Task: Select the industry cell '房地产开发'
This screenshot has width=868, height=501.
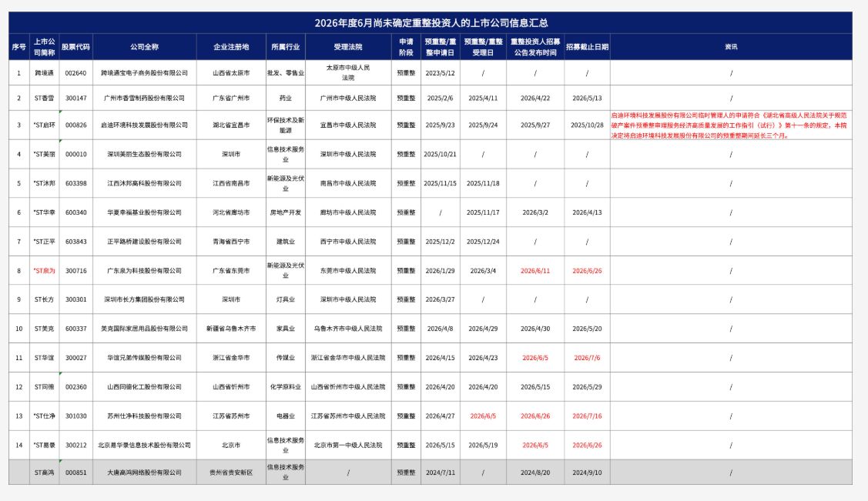Action: point(286,212)
